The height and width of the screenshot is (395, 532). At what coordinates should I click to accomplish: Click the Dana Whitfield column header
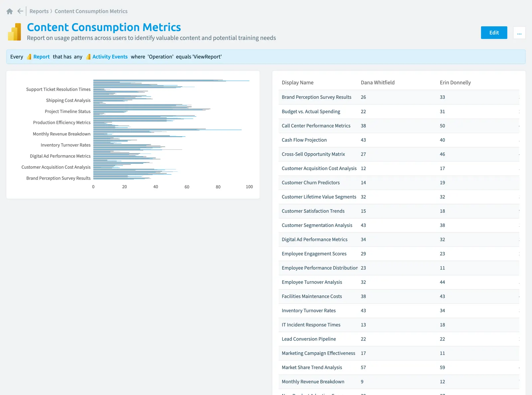[x=378, y=83]
